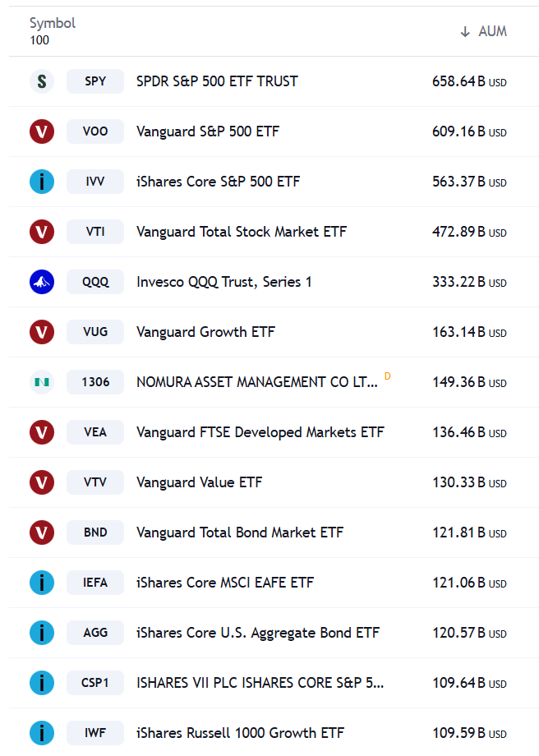Open Vanguard Value ETF link

pyautogui.click(x=199, y=482)
